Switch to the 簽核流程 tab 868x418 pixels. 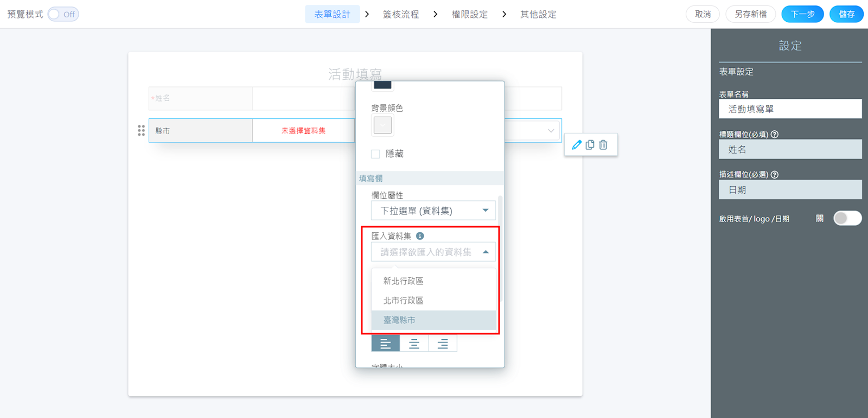[401, 14]
